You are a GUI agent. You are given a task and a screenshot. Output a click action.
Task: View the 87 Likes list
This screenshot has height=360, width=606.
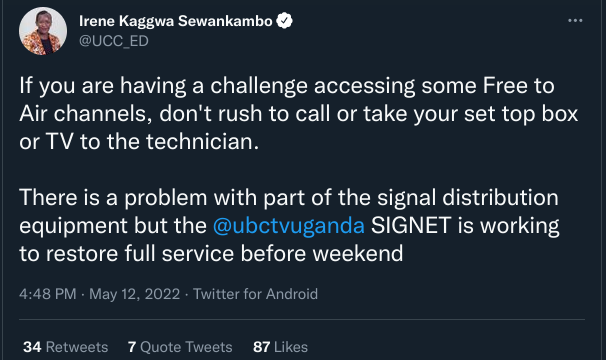click(281, 347)
